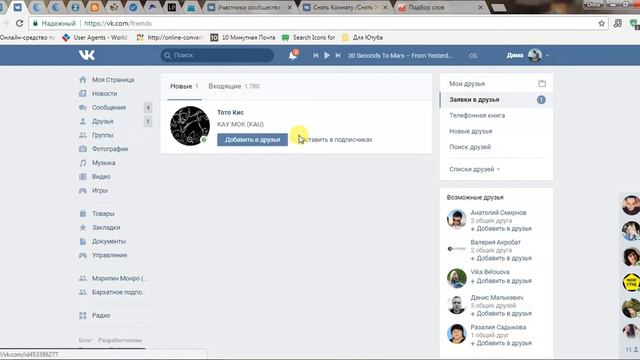640x360 pixels.
Task: Click the search field in VK header
Action: tap(217, 55)
